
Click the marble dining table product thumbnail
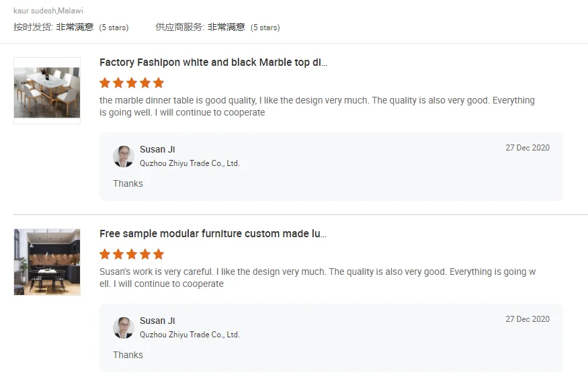point(47,90)
